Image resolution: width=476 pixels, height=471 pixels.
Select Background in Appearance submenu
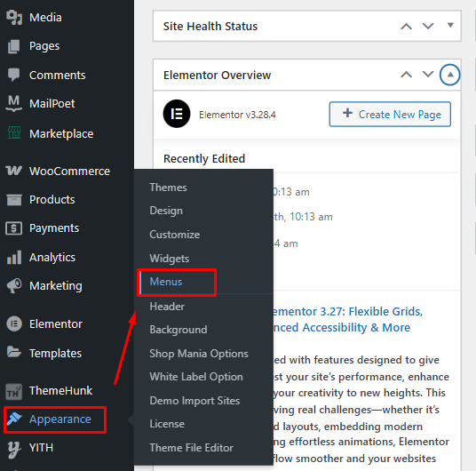pyautogui.click(x=178, y=330)
